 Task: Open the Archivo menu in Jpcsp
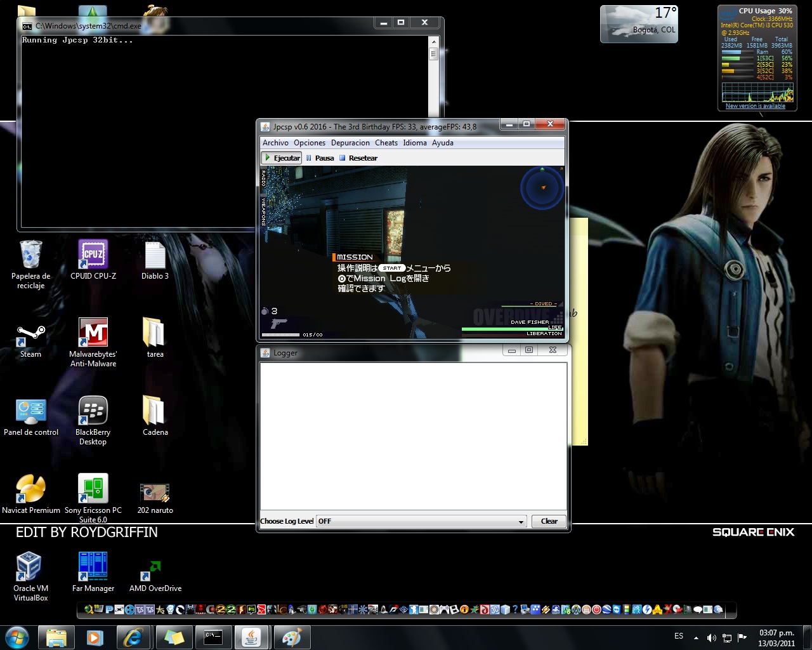[x=275, y=143]
